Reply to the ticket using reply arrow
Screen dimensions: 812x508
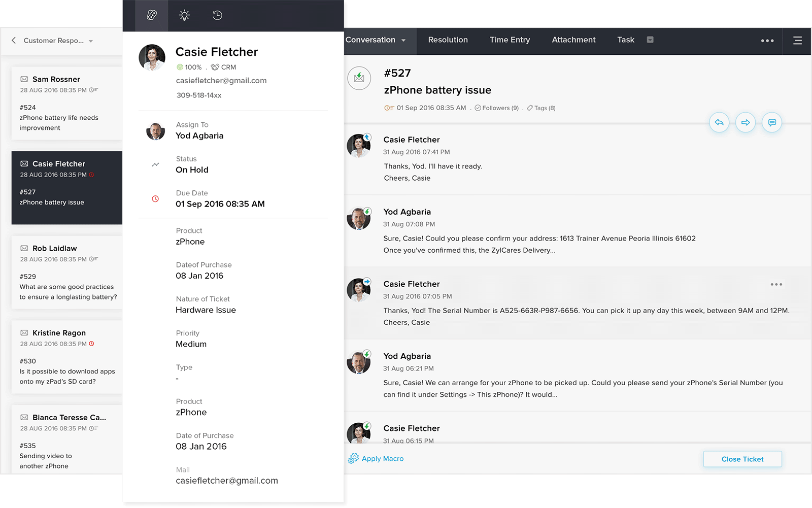point(719,122)
